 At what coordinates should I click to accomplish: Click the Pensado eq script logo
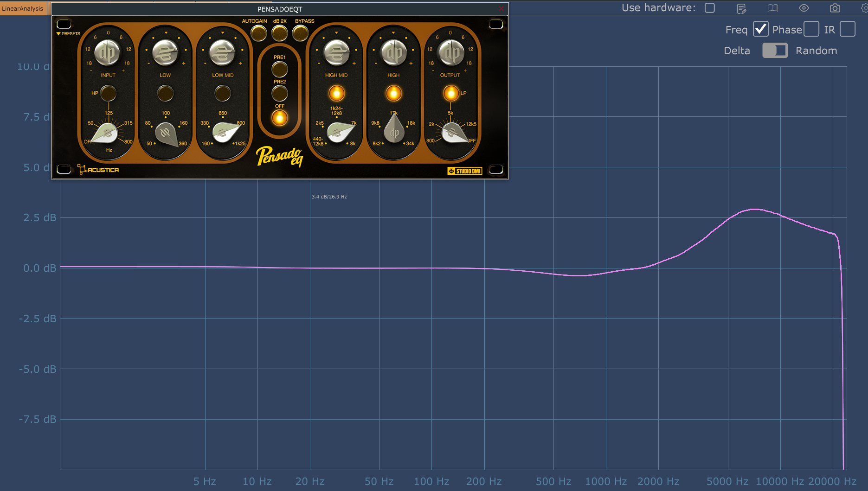point(279,156)
